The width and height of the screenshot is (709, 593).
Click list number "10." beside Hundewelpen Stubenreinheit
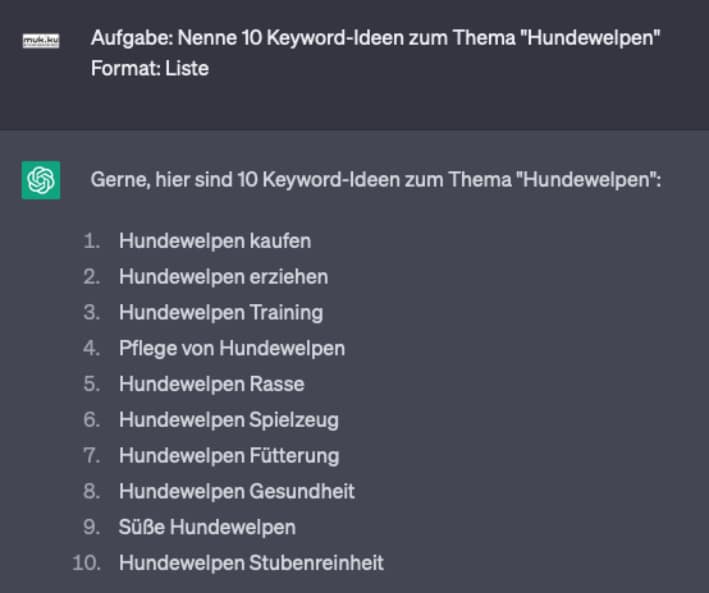pos(87,563)
